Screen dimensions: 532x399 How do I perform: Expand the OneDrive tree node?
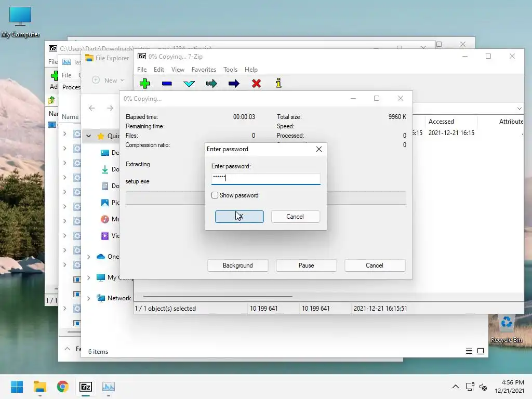point(88,257)
